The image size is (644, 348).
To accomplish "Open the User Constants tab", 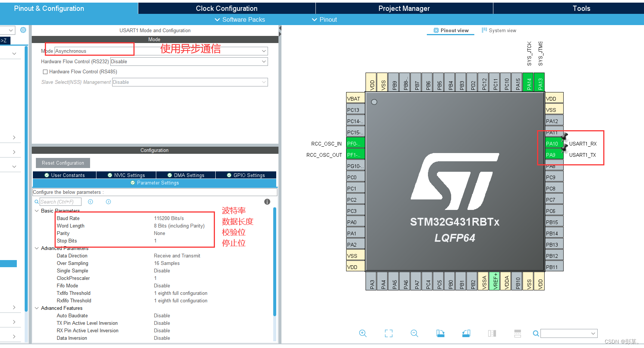I will (65, 175).
